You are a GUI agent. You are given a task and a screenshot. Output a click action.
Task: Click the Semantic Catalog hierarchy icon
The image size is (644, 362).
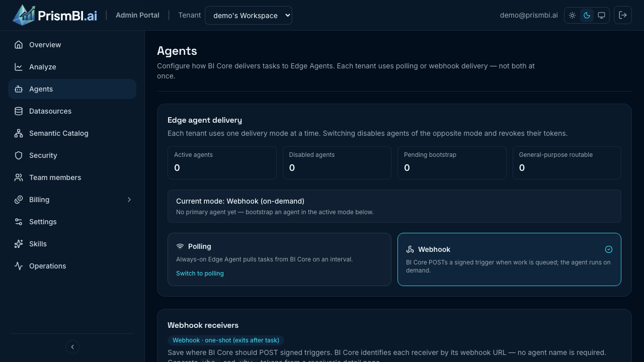point(19,133)
